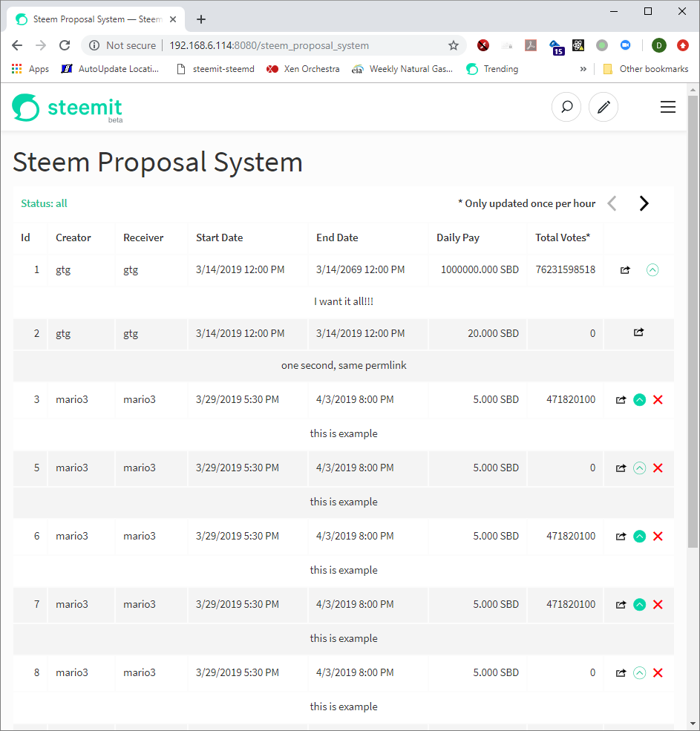Open the Xen Orchestra bookmark
The height and width of the screenshot is (731, 700).
pos(303,69)
